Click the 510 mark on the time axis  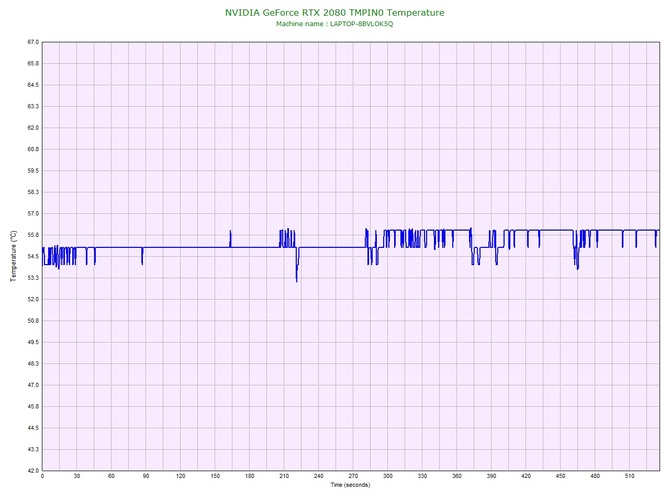tap(629, 476)
